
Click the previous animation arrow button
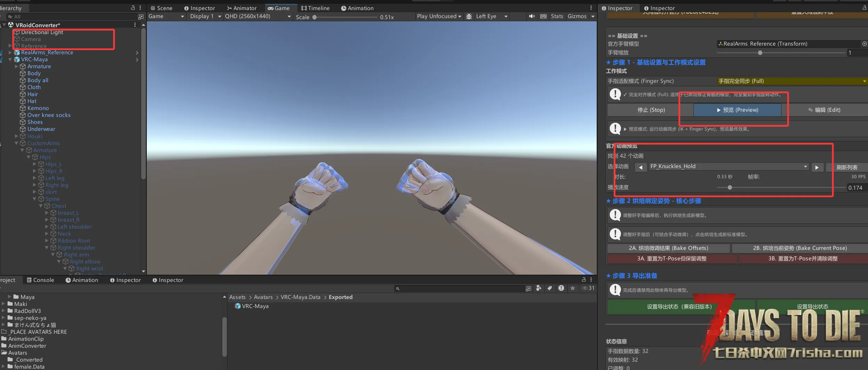tap(640, 167)
